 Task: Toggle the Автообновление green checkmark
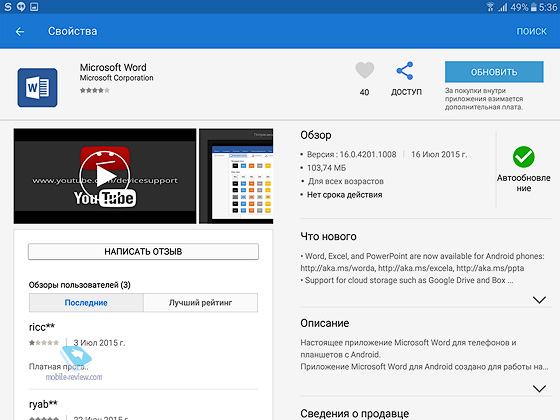[x=524, y=157]
